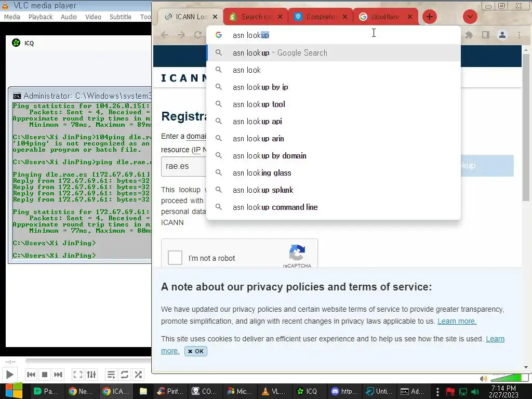Open the file explorer taskbar folder

tap(143, 391)
